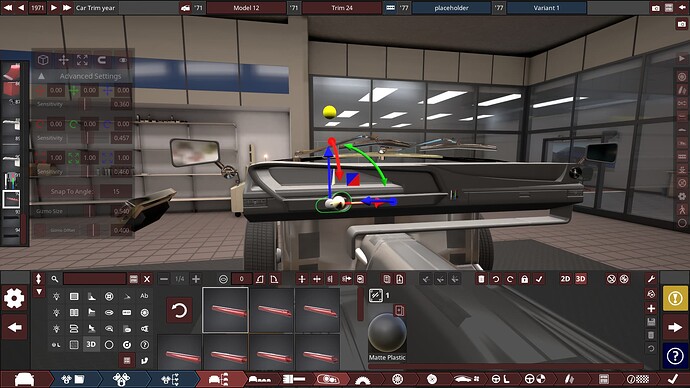Collapse the Advanced Settings panel triangle
The width and height of the screenshot is (690, 388).
[41, 76]
